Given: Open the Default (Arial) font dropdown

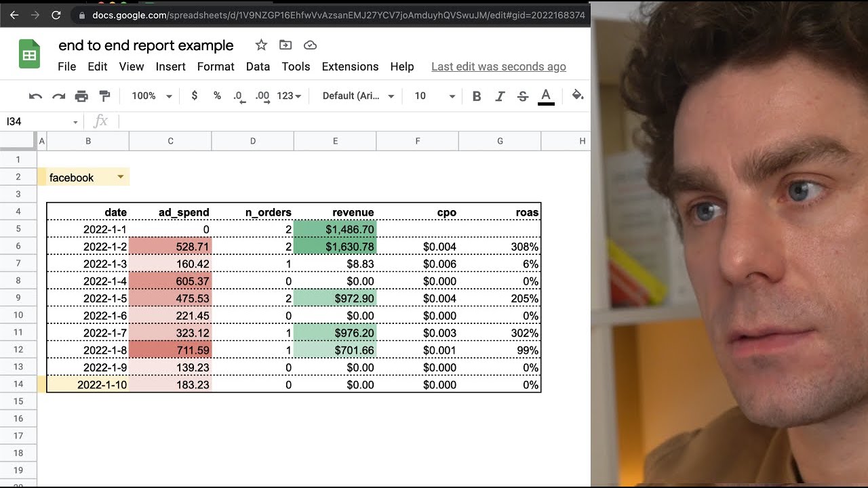Looking at the screenshot, I should (x=358, y=96).
